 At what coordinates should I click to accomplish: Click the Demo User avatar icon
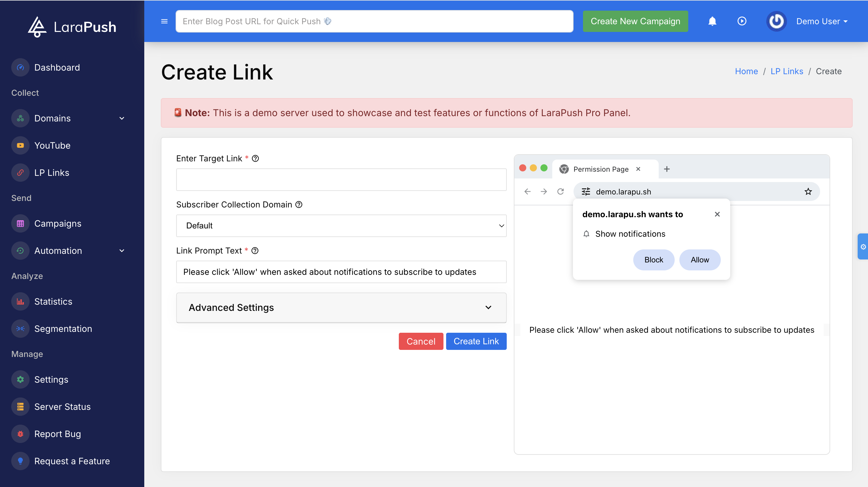[x=776, y=21]
